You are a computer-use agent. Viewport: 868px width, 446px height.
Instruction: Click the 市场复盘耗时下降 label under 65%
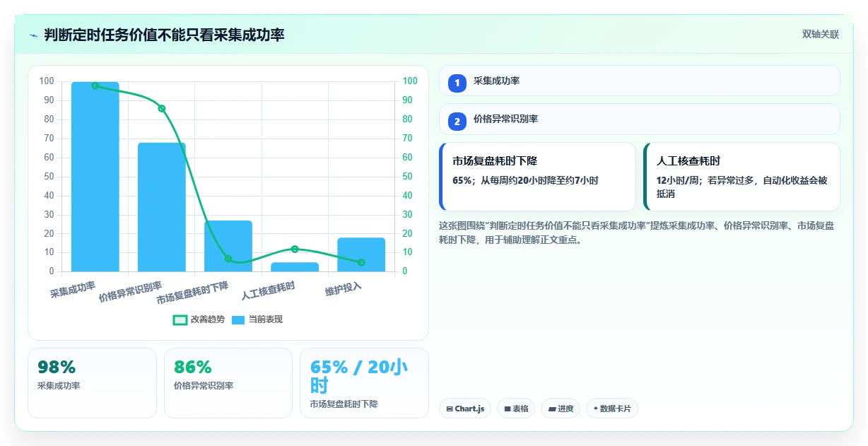(344, 404)
